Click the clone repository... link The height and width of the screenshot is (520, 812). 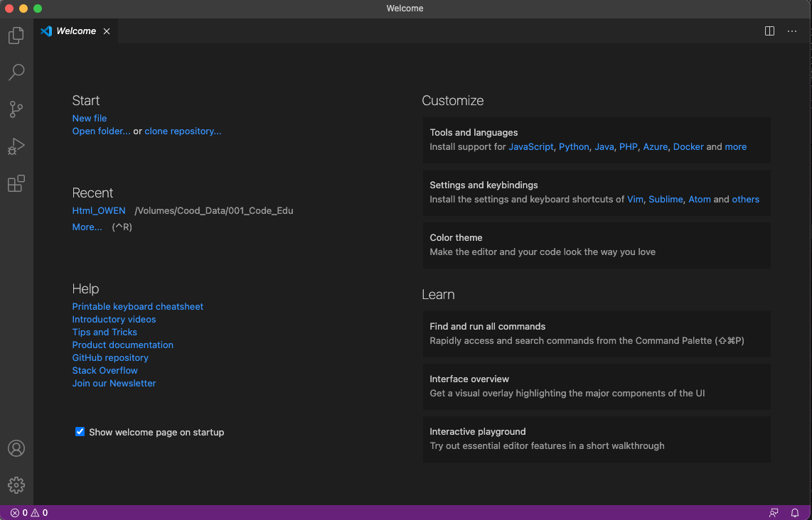183,131
